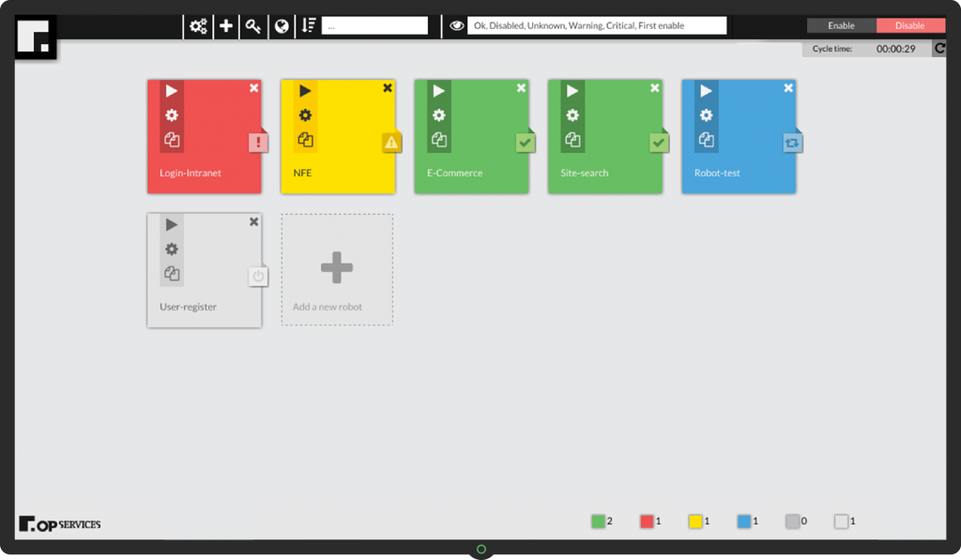
Task: Open Site-search settings gear
Action: tap(572, 115)
